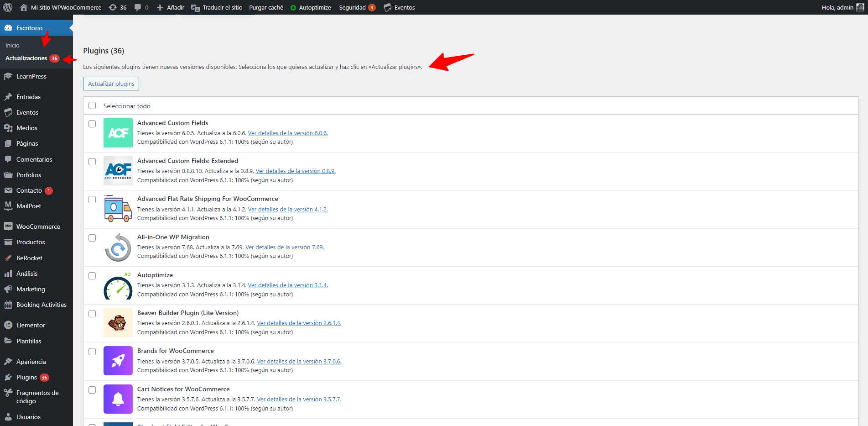Click the WordPress logo in admin bar
This screenshot has height=426, width=868.
click(8, 7)
